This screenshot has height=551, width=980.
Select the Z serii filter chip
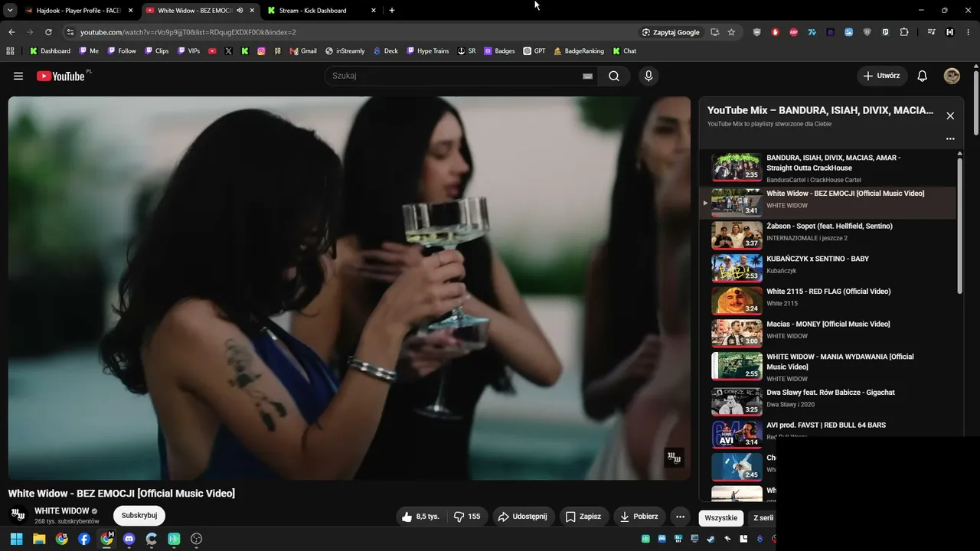pos(763,518)
